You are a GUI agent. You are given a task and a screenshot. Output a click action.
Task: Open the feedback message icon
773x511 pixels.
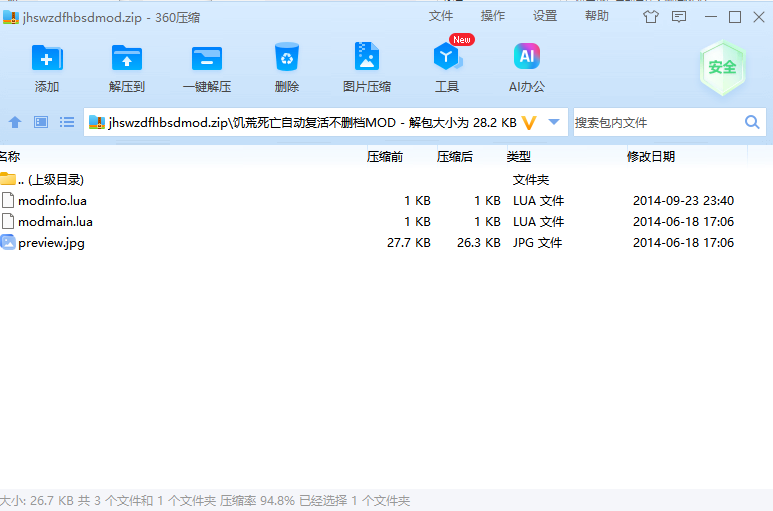coord(679,17)
